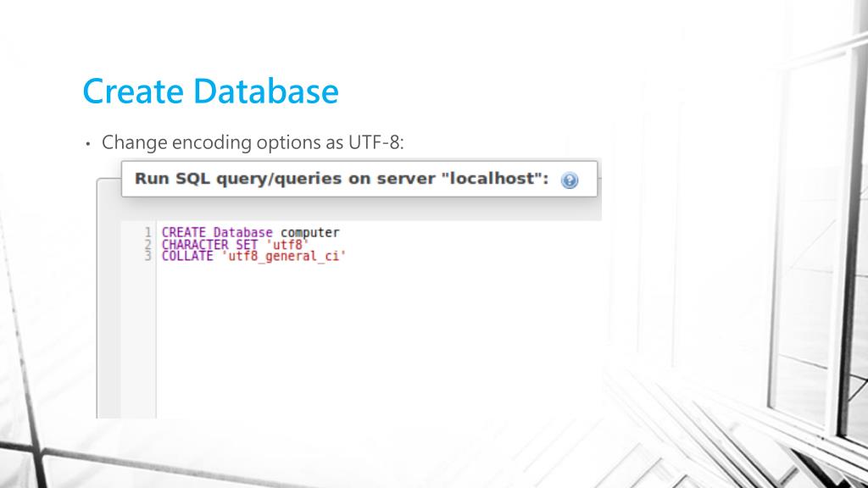Click the word "computer" in the query
868x488 pixels.
click(310, 233)
